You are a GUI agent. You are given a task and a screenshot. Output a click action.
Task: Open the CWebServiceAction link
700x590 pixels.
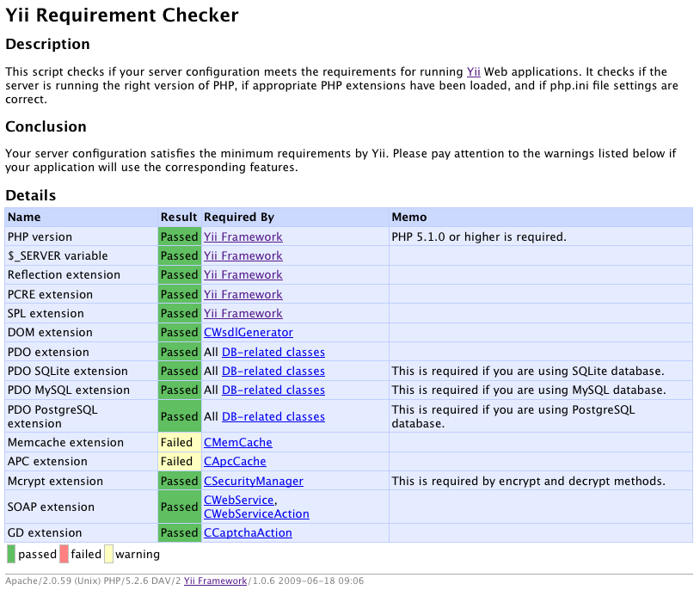(x=255, y=513)
